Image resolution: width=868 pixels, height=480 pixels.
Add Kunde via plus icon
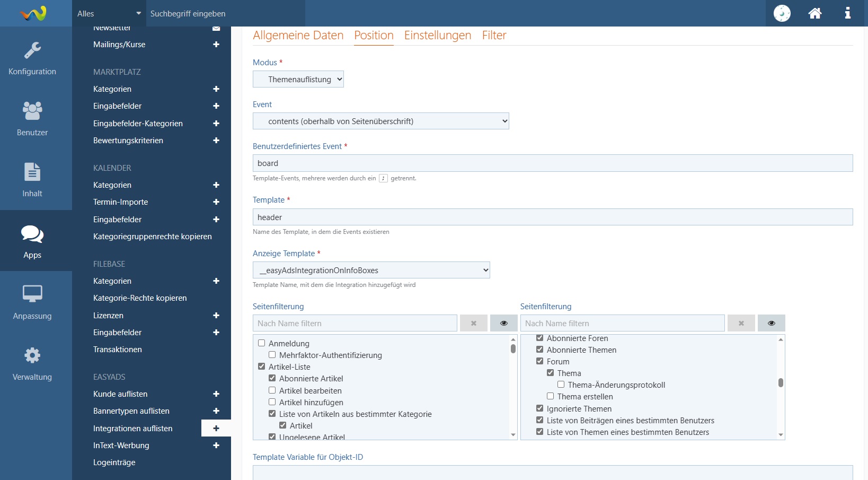(x=216, y=394)
